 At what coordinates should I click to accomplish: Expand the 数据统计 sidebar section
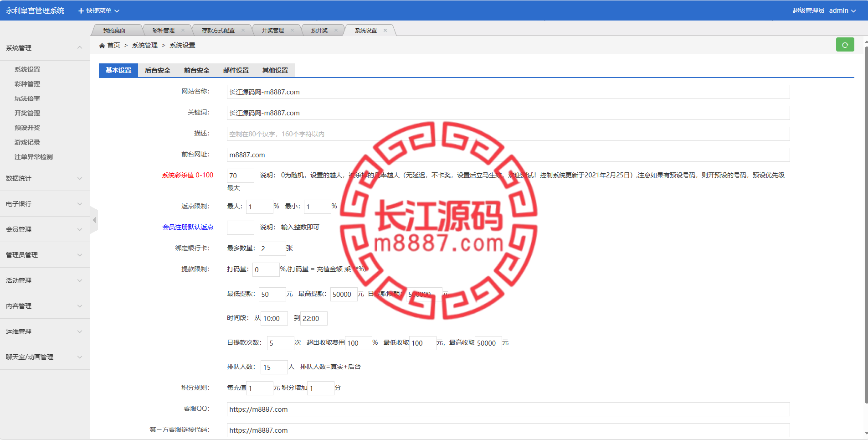pos(45,178)
